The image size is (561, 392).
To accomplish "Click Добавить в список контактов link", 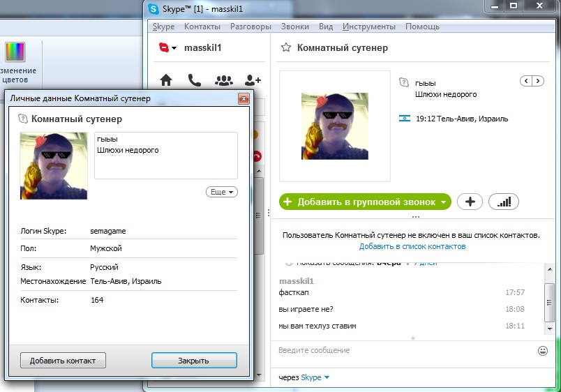I will [412, 246].
